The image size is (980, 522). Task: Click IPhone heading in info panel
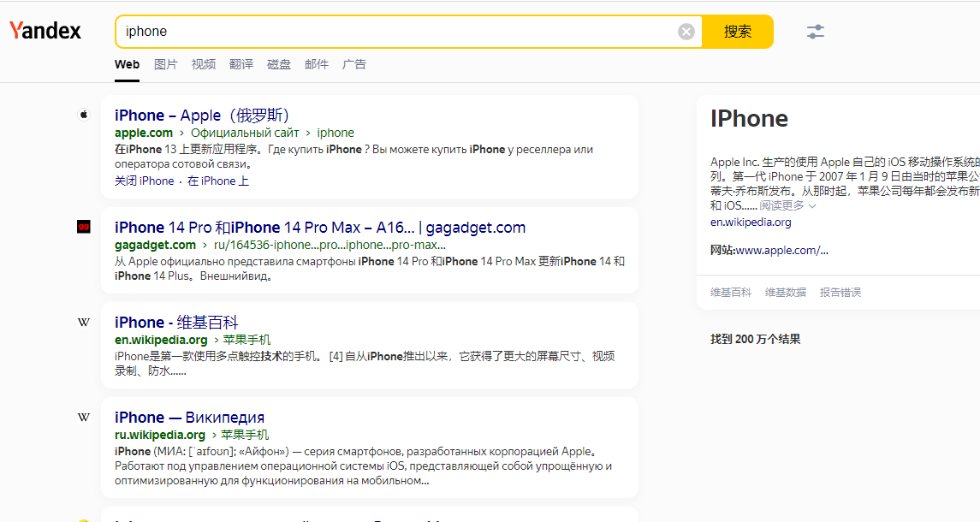[x=749, y=119]
